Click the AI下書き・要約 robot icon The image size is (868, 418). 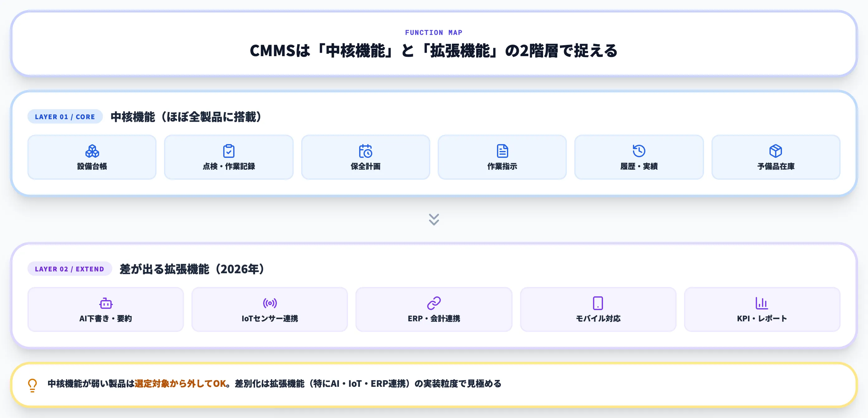pyautogui.click(x=106, y=303)
